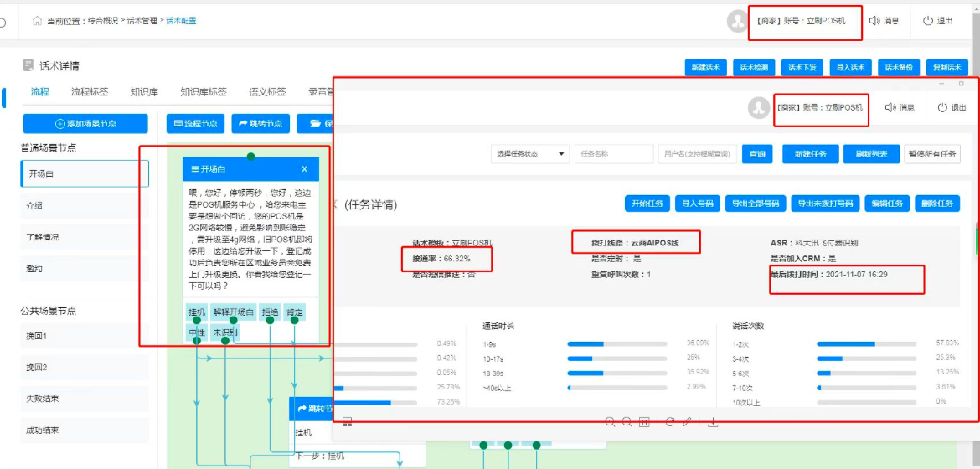
Task: Click the 导入话术 button
Action: point(851,68)
